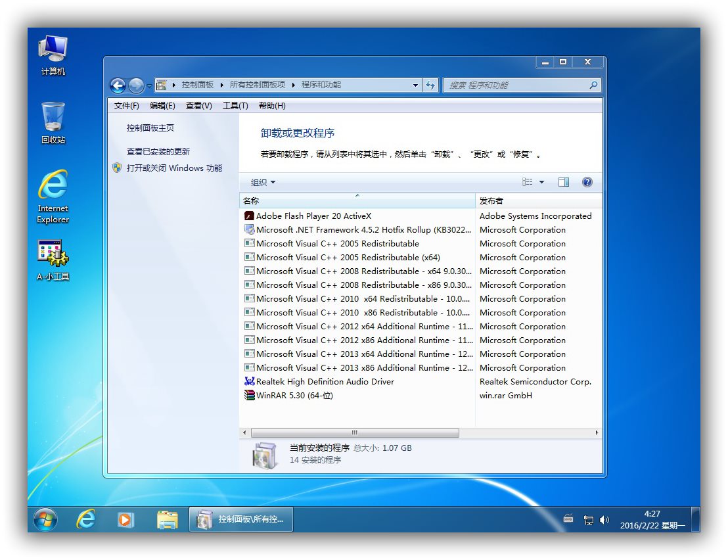Click the WinRAR 5.30 books icon
728x560 pixels.
coord(249,395)
